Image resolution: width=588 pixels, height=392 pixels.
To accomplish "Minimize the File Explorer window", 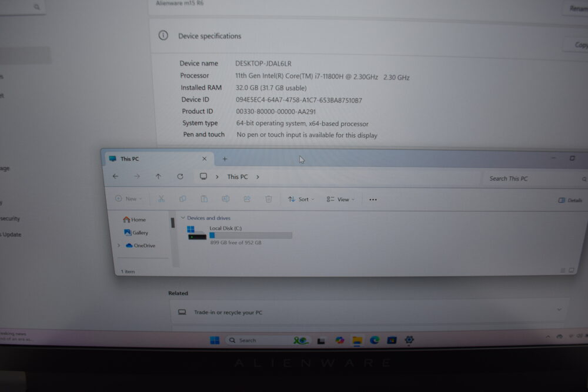I will click(x=553, y=158).
